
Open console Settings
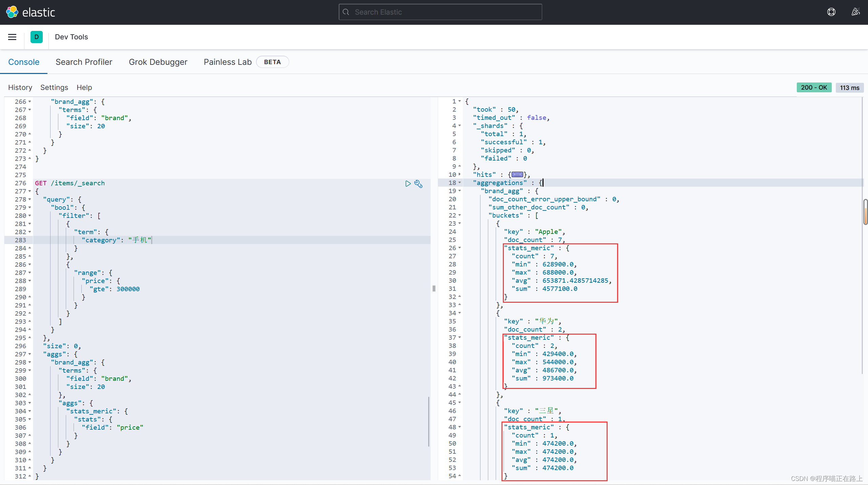pos(54,88)
